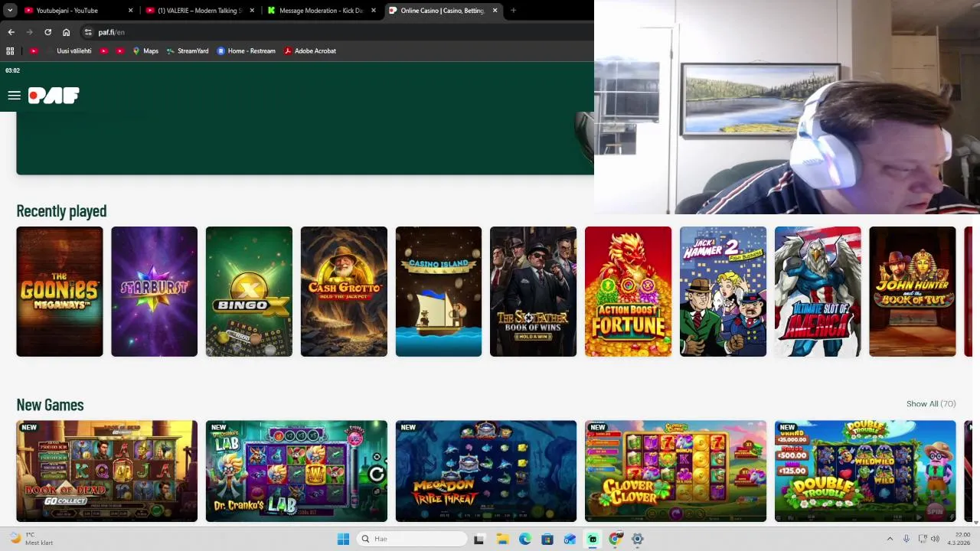Viewport: 980px width, 551px height.
Task: Show all 70 new games
Action: [x=931, y=404]
